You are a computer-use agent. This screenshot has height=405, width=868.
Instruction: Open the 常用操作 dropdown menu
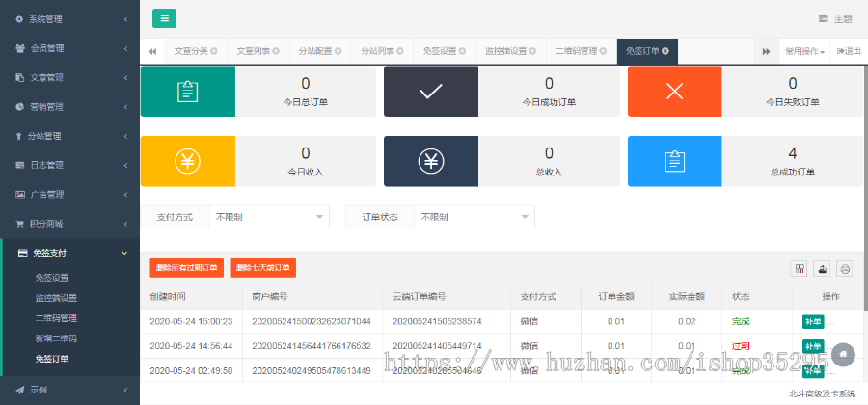(804, 51)
